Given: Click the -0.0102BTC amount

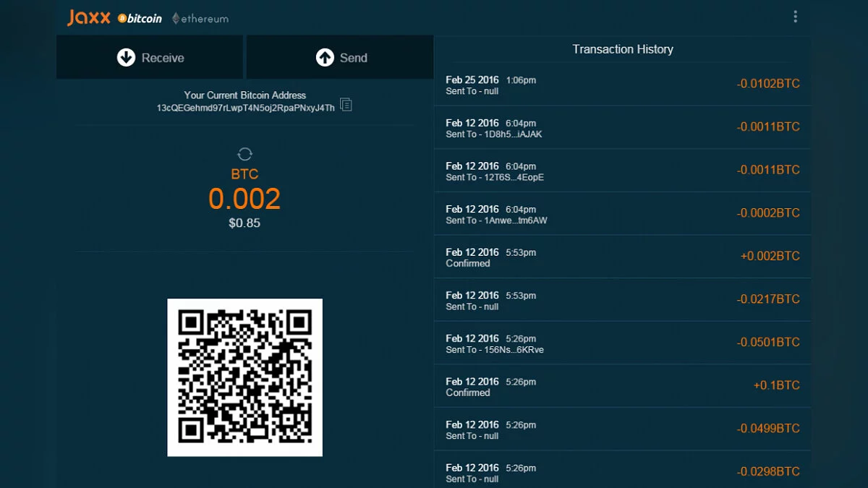Looking at the screenshot, I should tap(768, 84).
